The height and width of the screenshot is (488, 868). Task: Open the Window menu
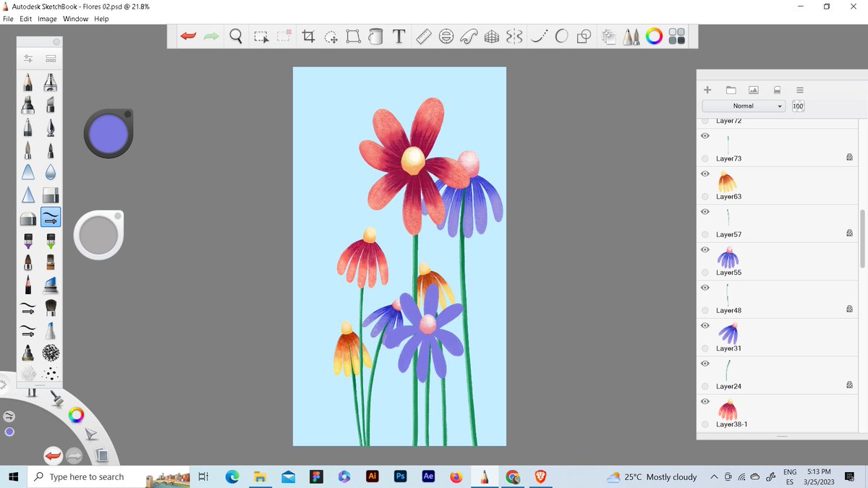pos(75,19)
